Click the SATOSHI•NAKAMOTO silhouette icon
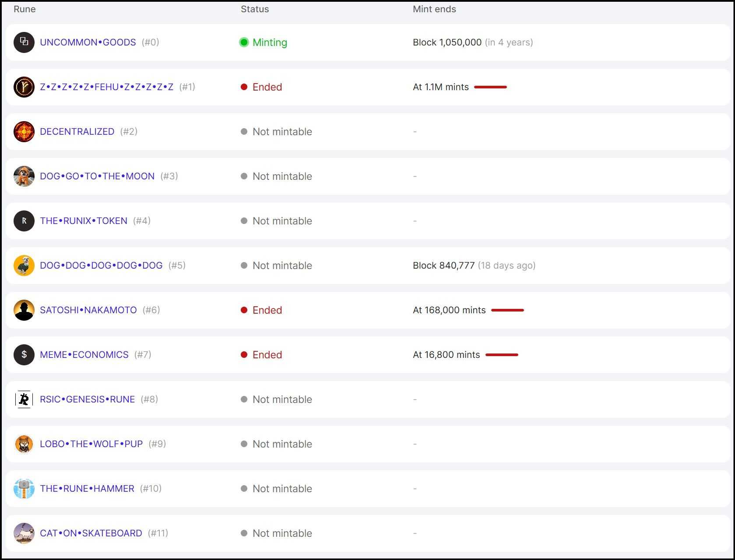735x560 pixels. 24,310
